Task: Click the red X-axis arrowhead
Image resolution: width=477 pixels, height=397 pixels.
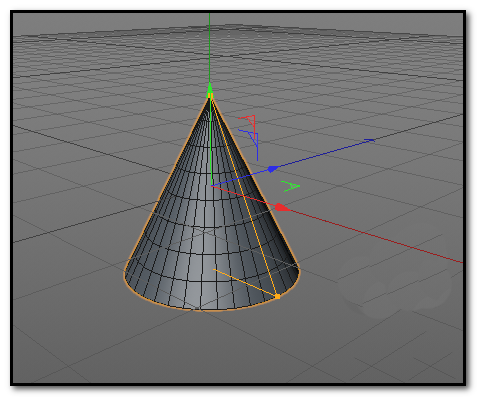Action: [x=282, y=207]
